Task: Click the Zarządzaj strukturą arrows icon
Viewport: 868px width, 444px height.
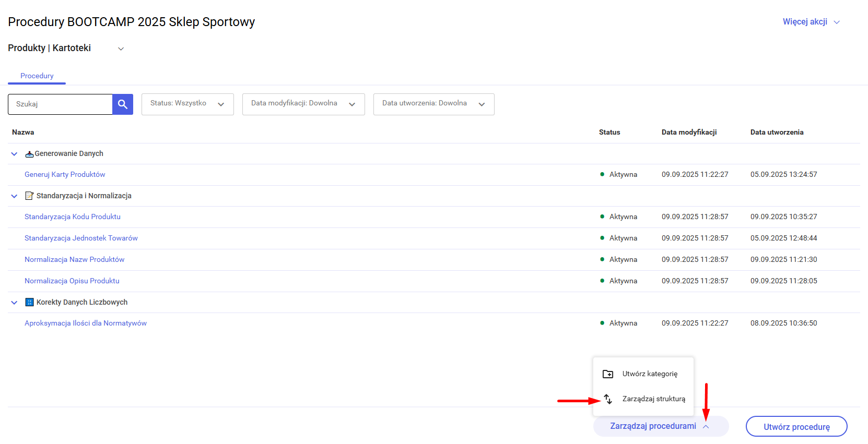Action: tap(608, 399)
